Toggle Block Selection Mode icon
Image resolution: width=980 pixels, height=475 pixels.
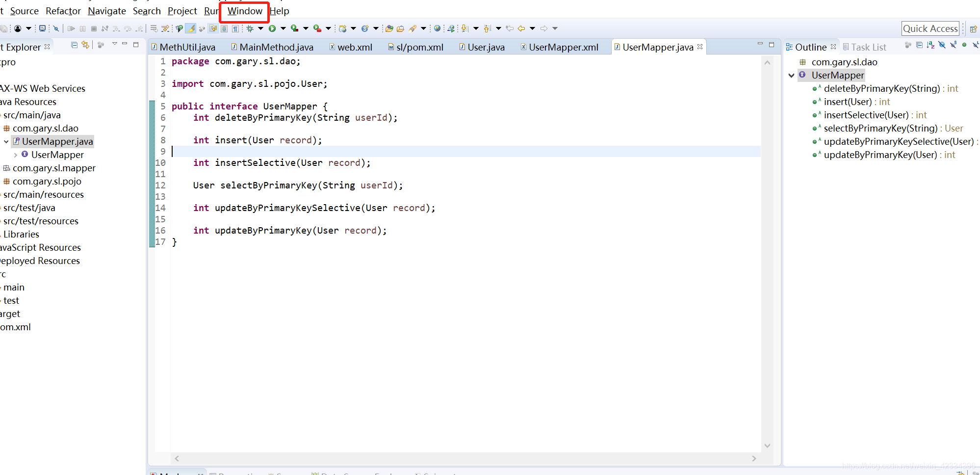click(x=224, y=28)
